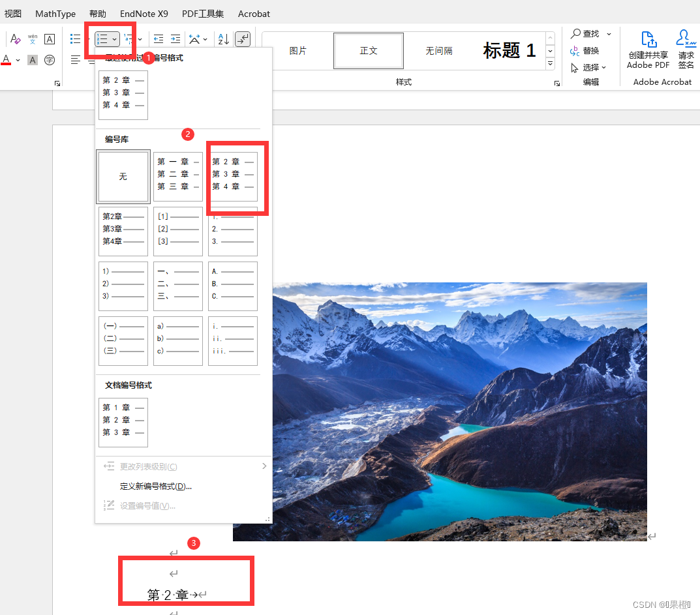
Task: Open the Acrobat tab
Action: pyautogui.click(x=254, y=14)
